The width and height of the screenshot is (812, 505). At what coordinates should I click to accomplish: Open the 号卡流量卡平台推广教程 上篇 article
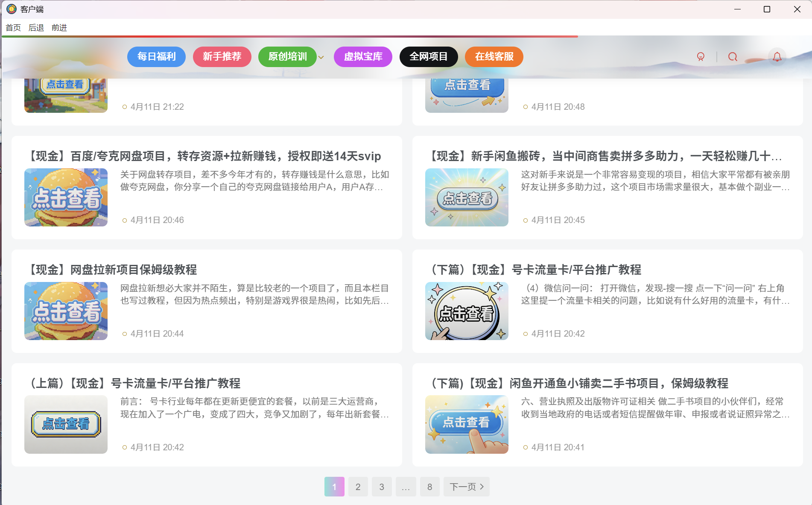134,384
